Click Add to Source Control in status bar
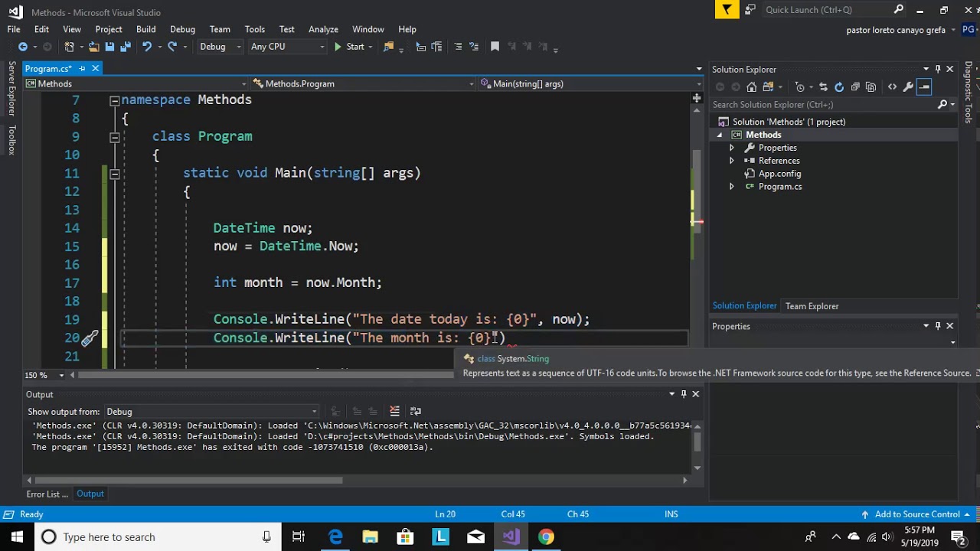 pos(916,514)
